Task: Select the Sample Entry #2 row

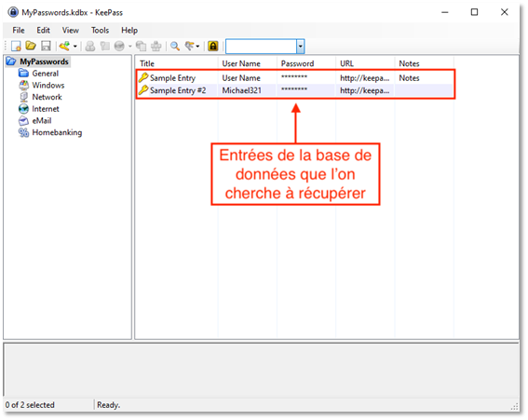Action: [x=295, y=90]
